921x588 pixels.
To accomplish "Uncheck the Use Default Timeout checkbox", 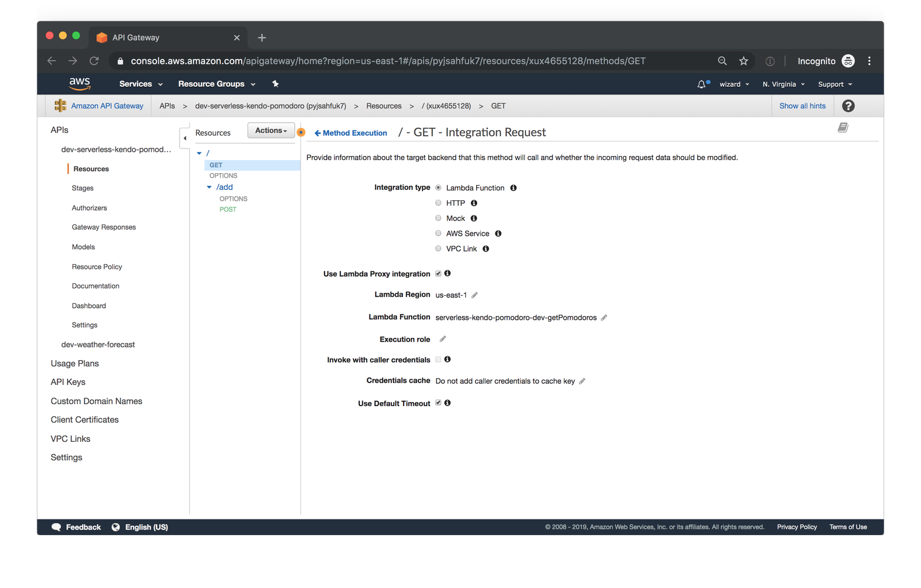I will [439, 403].
